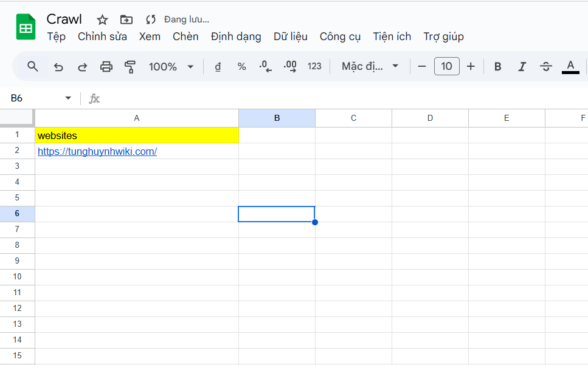Open the Tiện ích menu

(x=392, y=36)
